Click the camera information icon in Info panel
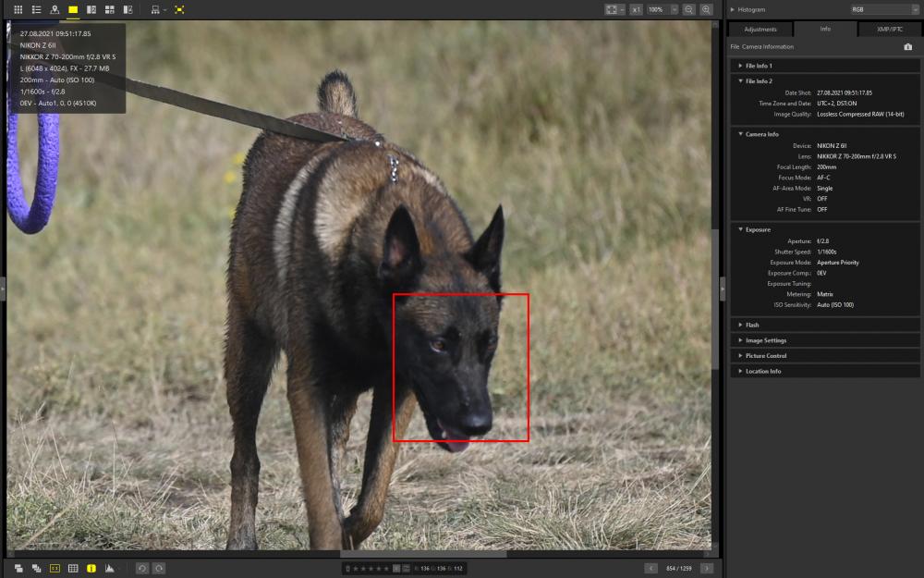This screenshot has height=578, width=924. coord(908,46)
